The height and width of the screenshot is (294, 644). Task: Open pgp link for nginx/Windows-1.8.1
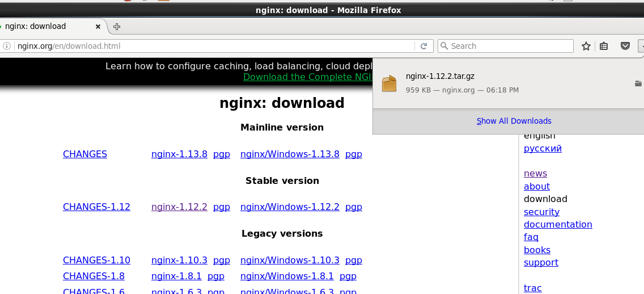(348, 276)
